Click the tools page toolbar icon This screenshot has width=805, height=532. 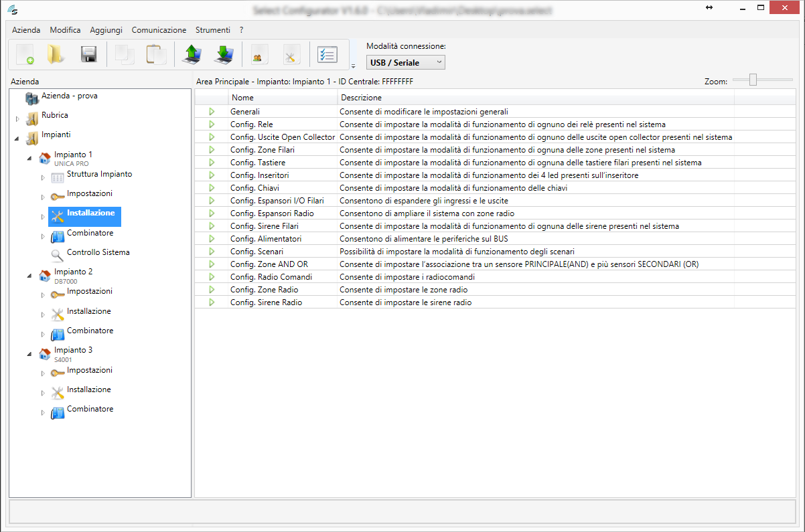291,54
